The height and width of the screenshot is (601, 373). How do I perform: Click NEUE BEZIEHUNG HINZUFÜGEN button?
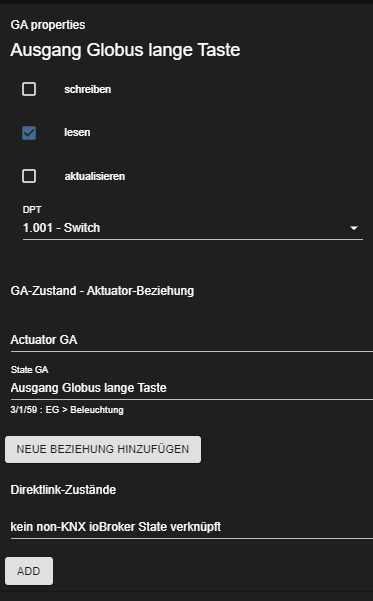[x=103, y=449]
